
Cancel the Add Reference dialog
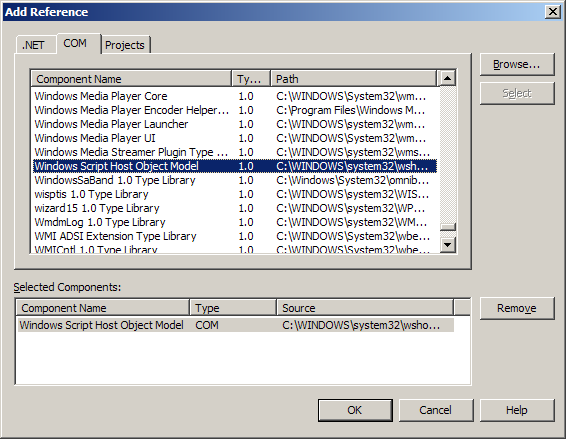pos(435,410)
